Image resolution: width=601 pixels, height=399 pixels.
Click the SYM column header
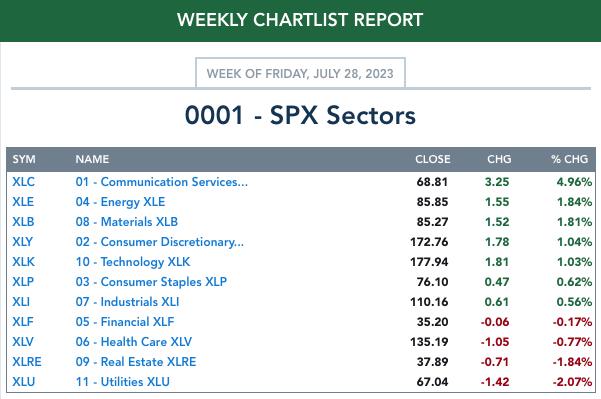tap(24, 159)
